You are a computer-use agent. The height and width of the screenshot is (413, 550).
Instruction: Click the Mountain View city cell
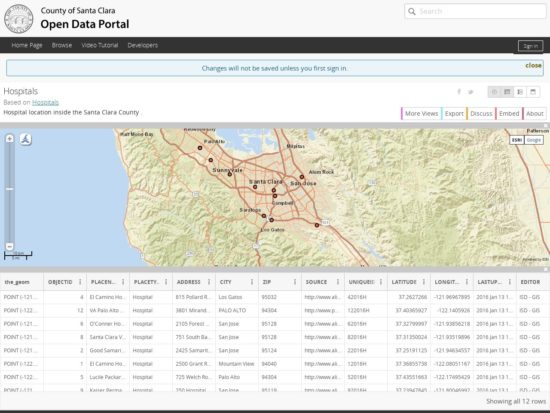click(237, 364)
